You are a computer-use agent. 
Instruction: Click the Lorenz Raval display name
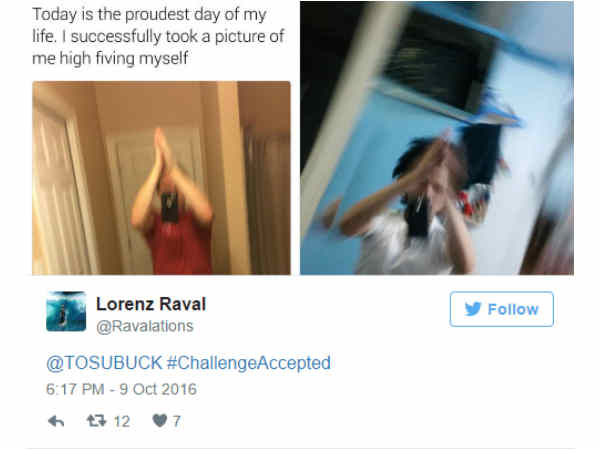point(151,304)
